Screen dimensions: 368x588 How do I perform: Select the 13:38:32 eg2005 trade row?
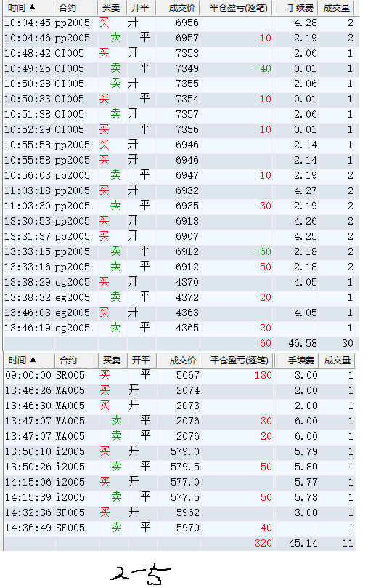pos(179,297)
